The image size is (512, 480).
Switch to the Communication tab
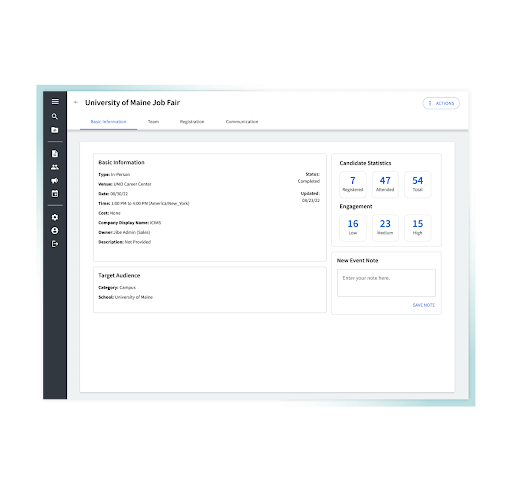(242, 122)
